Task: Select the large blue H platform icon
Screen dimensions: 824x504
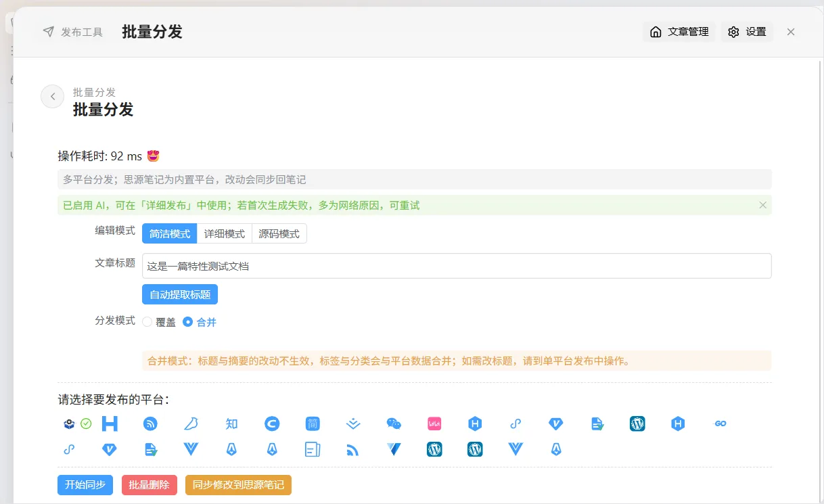Action: 110,423
